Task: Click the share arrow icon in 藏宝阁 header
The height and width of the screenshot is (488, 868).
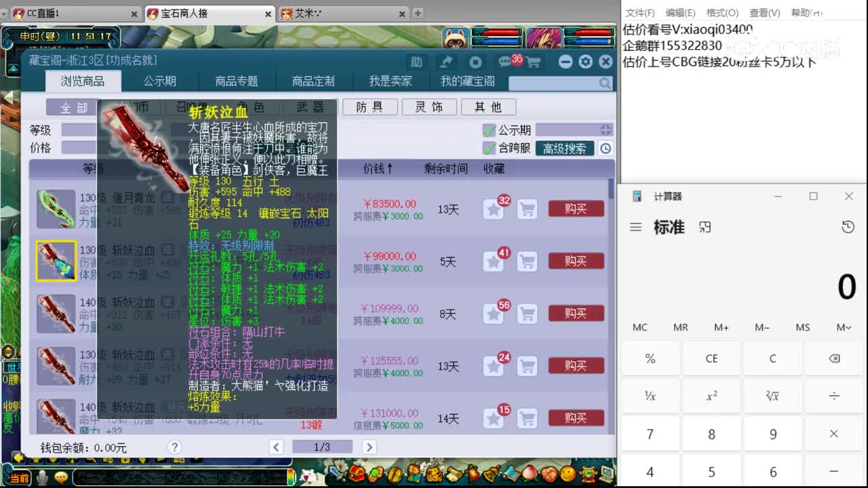Action: tap(446, 62)
